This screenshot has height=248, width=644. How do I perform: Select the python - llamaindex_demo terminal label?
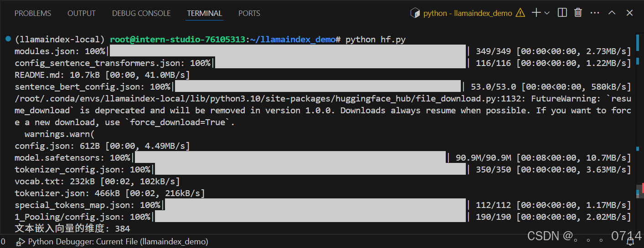coord(468,13)
